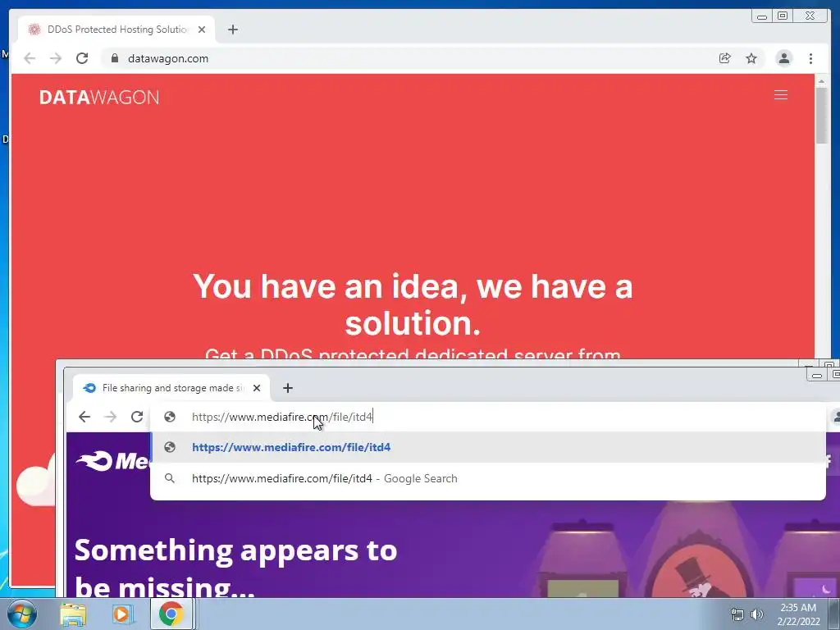Choose the highlighted mediafire.com/file/itd4 URL suggestion
The width and height of the screenshot is (840, 630).
click(487, 447)
